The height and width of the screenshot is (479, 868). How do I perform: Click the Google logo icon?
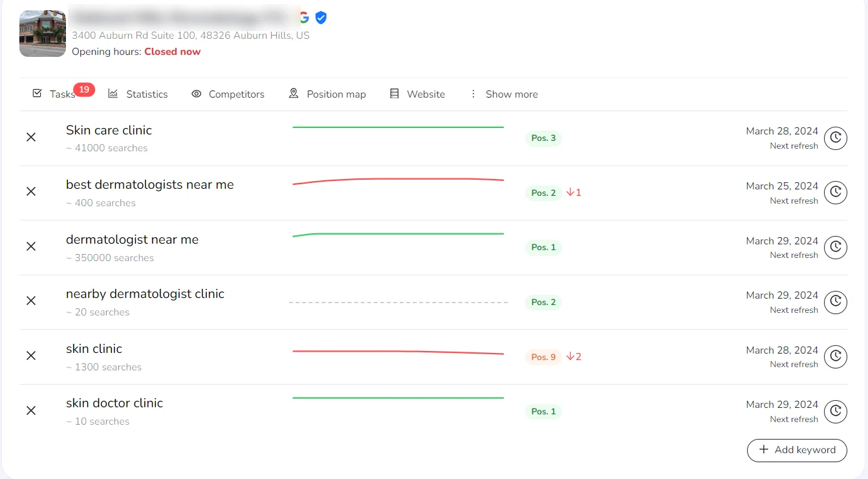[304, 17]
